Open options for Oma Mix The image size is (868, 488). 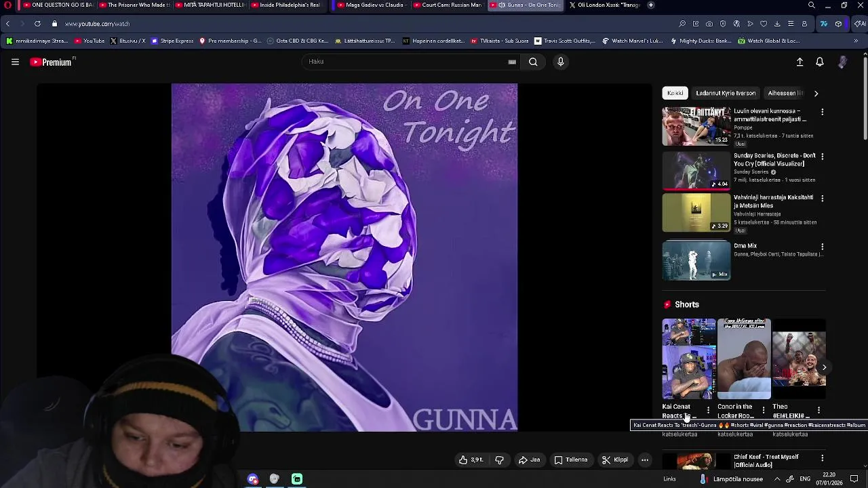823,247
